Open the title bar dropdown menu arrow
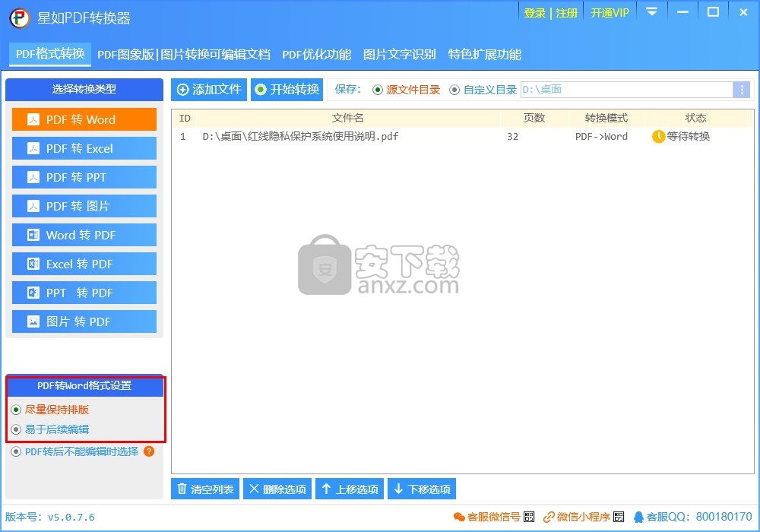The height and width of the screenshot is (532, 760). pos(652,11)
